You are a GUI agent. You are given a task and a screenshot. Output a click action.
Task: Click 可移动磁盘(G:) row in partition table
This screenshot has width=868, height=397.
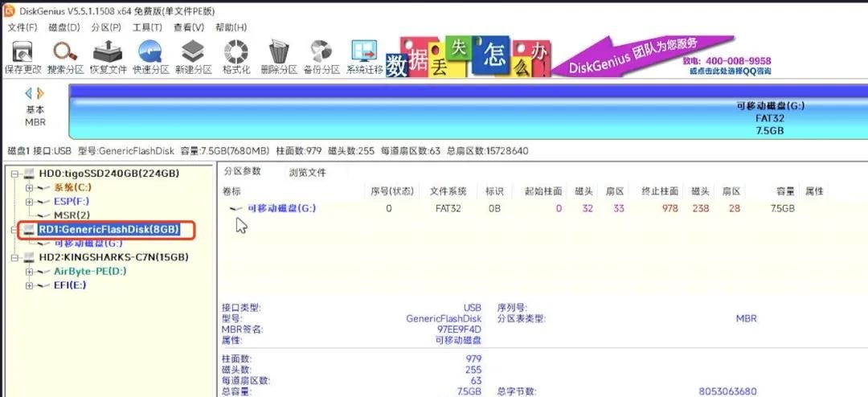click(542, 209)
